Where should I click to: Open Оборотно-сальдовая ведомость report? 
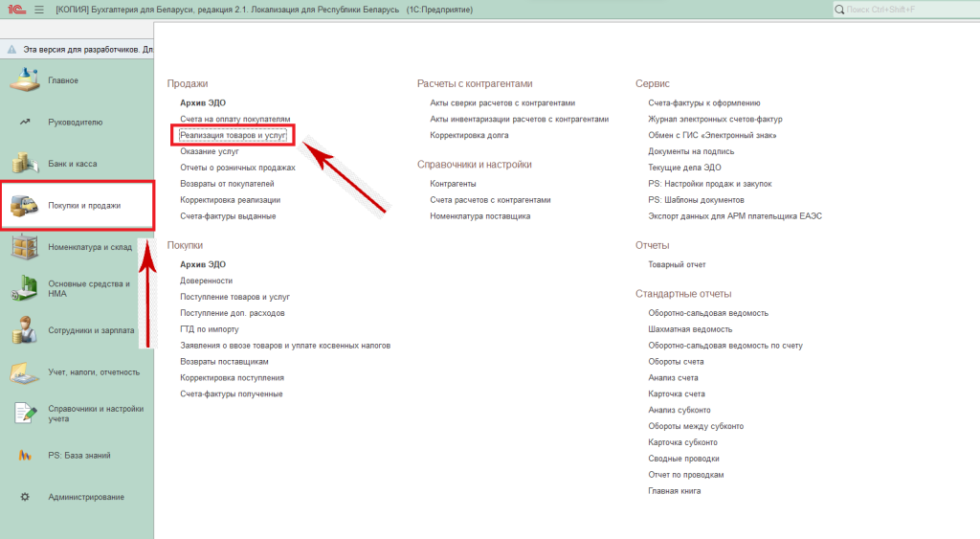(707, 313)
